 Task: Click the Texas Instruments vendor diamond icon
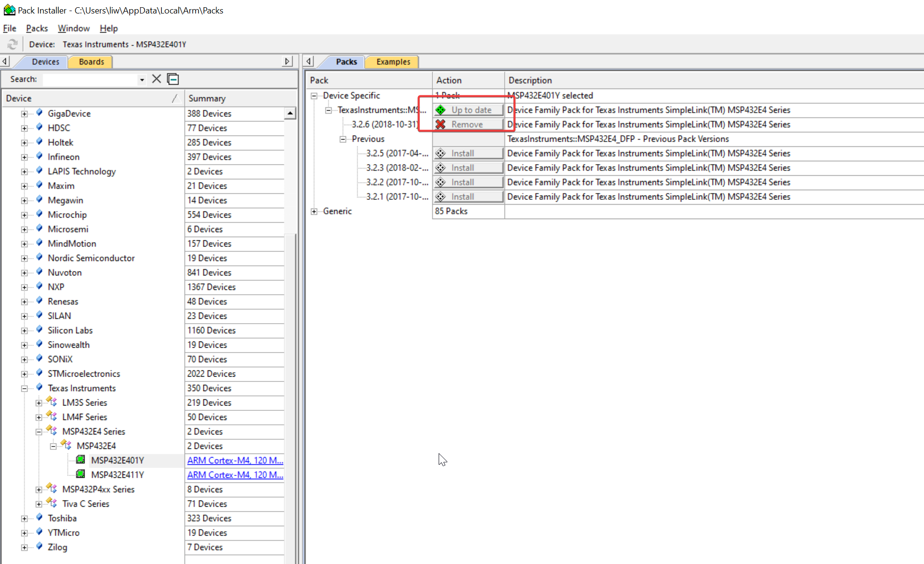click(x=39, y=388)
